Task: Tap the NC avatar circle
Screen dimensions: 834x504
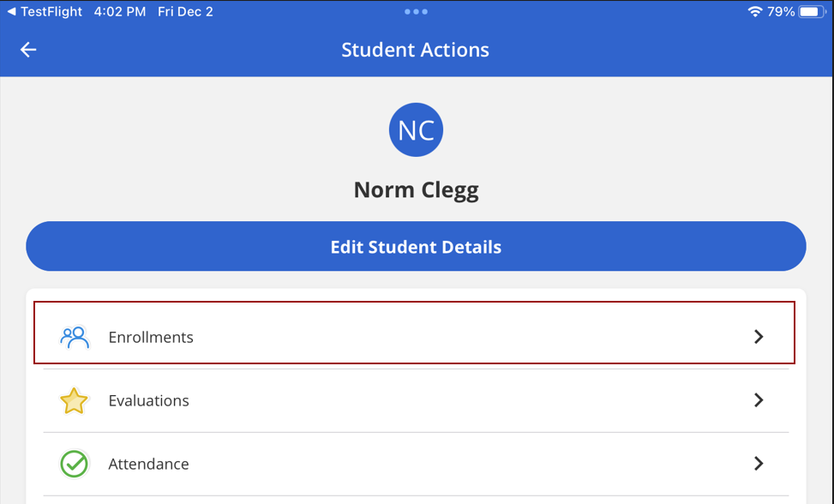Action: click(x=416, y=129)
